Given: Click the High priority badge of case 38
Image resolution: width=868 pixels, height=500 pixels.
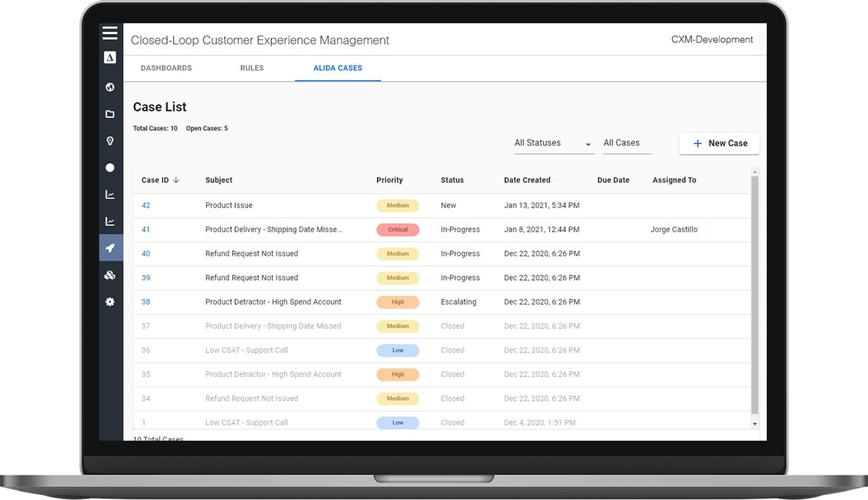Looking at the screenshot, I should point(398,302).
